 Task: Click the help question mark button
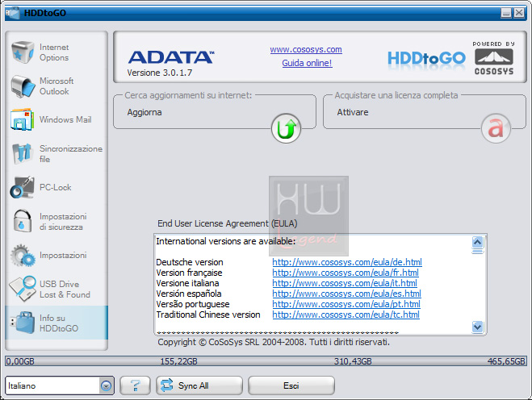pyautogui.click(x=135, y=385)
